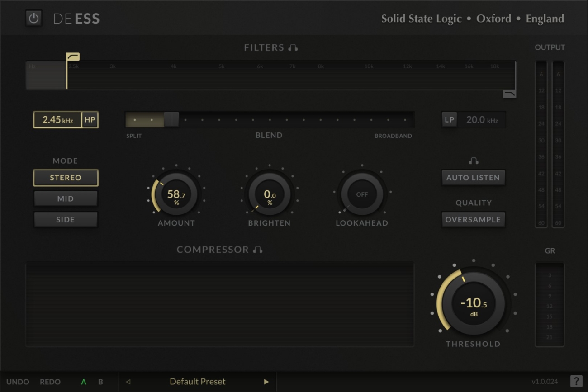Load previous preset with left arrow
This screenshot has width=588, height=392.
[128, 382]
